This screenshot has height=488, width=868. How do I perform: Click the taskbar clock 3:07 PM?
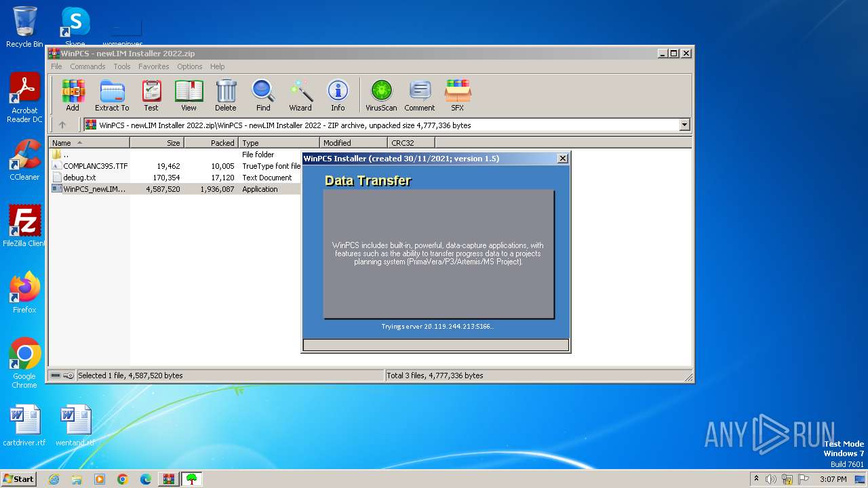[833, 479]
